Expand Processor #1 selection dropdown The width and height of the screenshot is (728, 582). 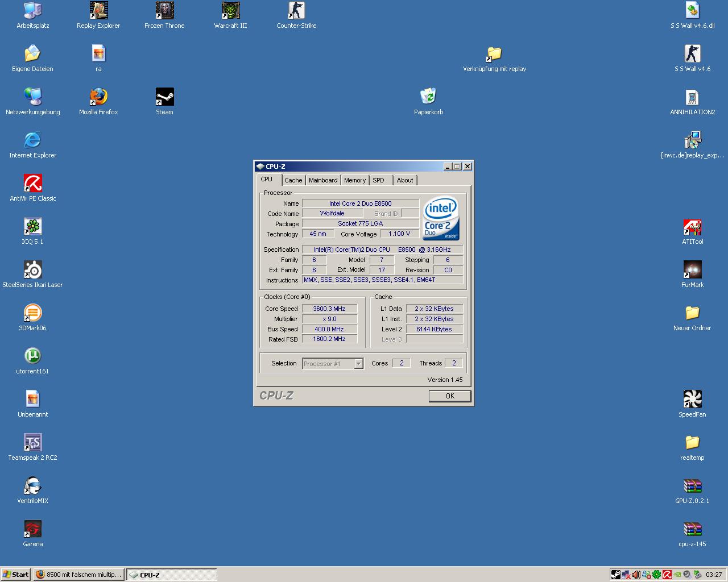[358, 364]
